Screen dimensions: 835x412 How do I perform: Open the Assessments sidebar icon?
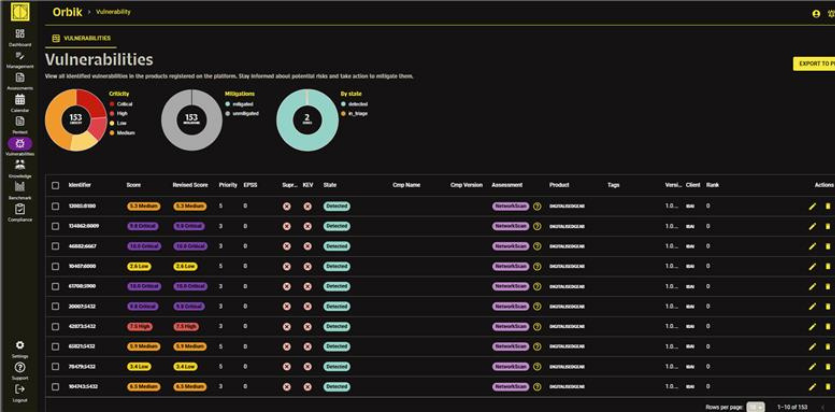pyautogui.click(x=20, y=77)
